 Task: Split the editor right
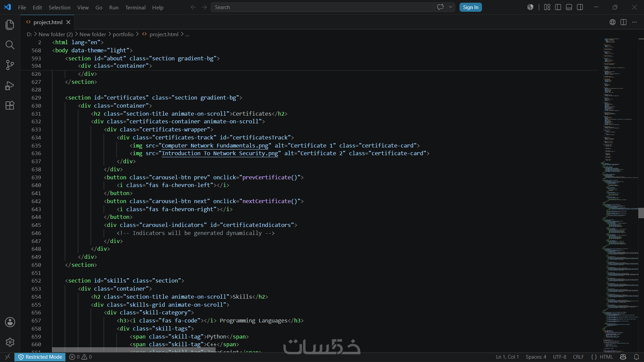[624, 22]
